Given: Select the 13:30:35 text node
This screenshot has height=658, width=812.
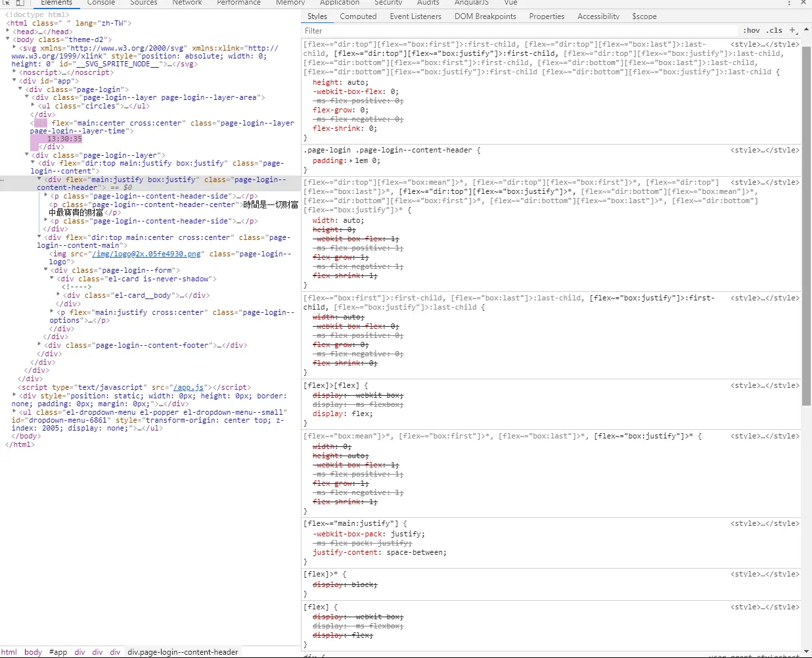Looking at the screenshot, I should [x=64, y=139].
